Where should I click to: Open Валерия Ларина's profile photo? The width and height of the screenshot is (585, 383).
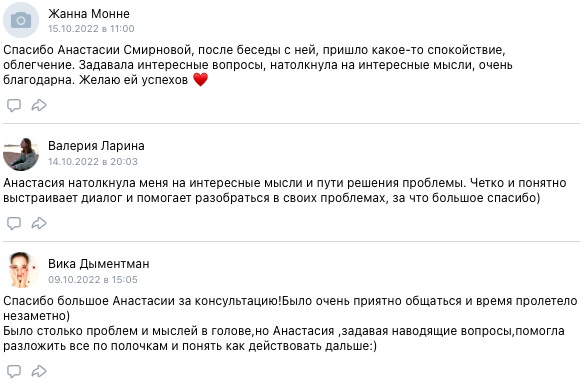click(21, 153)
